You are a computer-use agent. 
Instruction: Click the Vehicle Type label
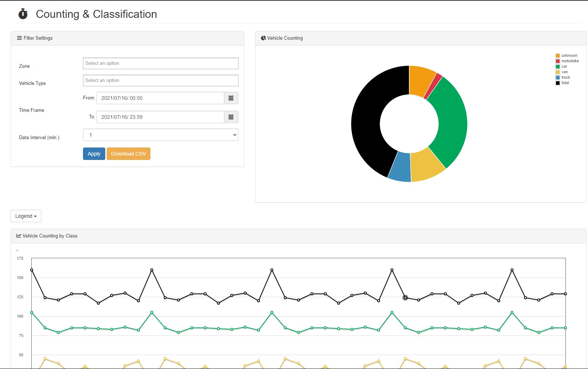pyautogui.click(x=32, y=83)
